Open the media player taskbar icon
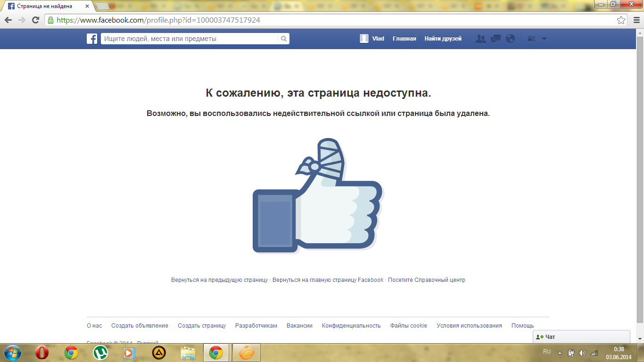This screenshot has width=644, height=362. tap(129, 353)
